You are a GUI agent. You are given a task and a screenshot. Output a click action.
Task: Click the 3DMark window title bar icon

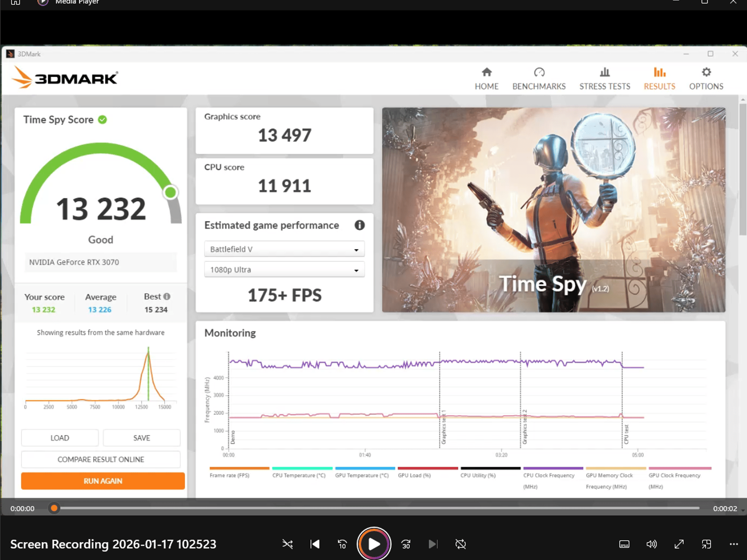click(x=10, y=54)
